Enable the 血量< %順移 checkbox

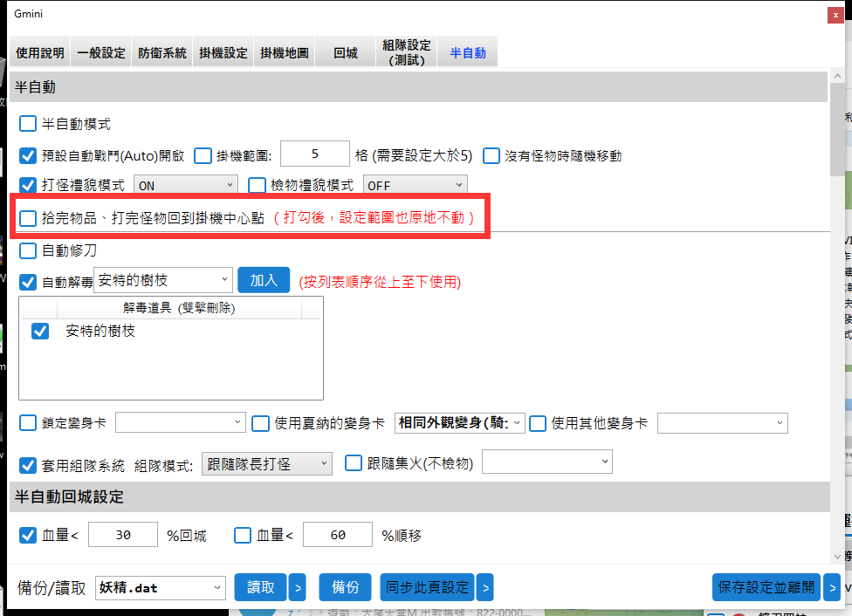click(243, 535)
